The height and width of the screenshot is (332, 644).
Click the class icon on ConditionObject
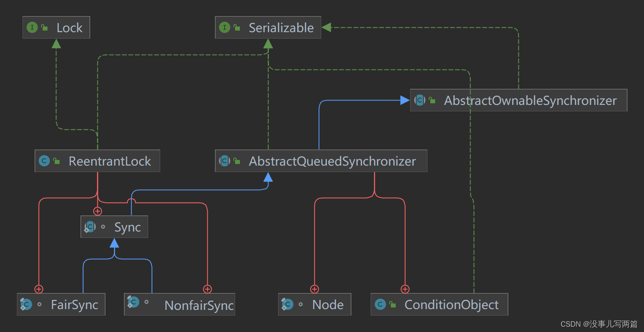[380, 304]
